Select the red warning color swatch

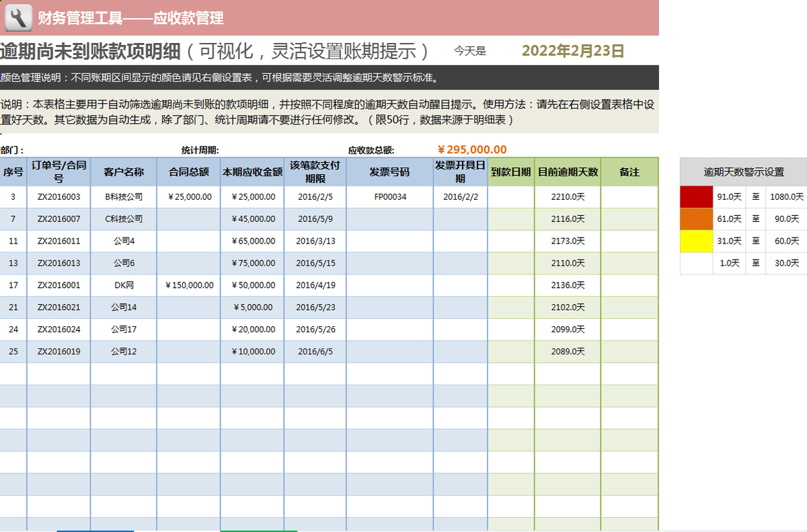pos(697,196)
